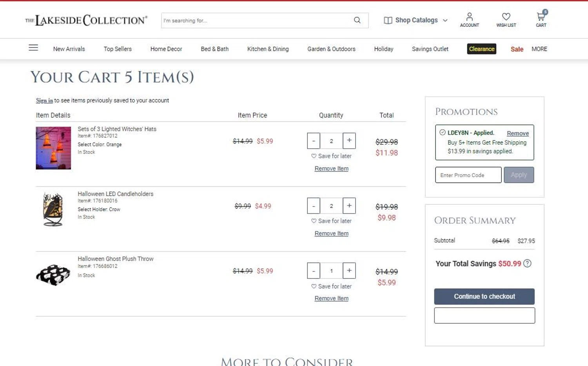Save Halloween LED Candleholders for later
Viewport: 588px width, 366px height.
click(331, 221)
